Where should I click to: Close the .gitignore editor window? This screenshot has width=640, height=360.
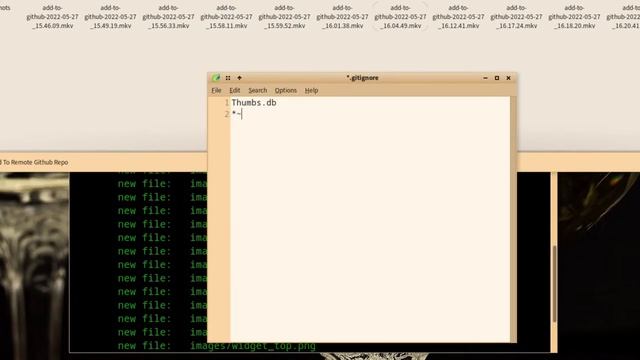(509, 78)
